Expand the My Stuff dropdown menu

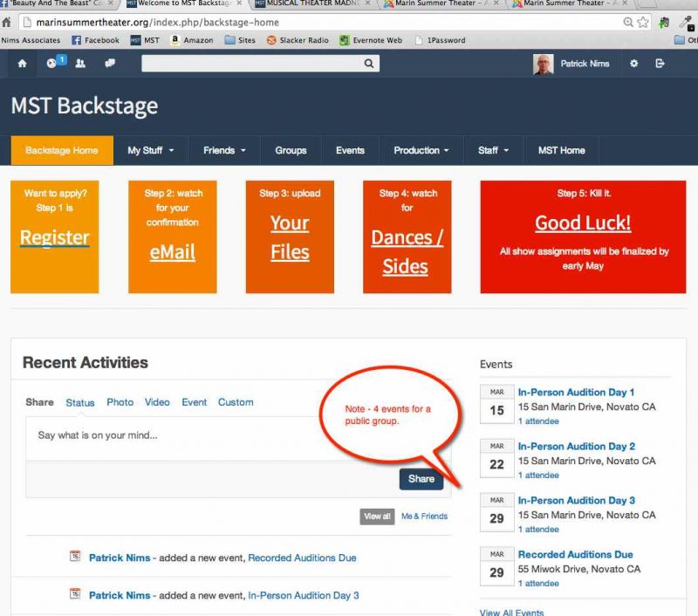tap(151, 150)
